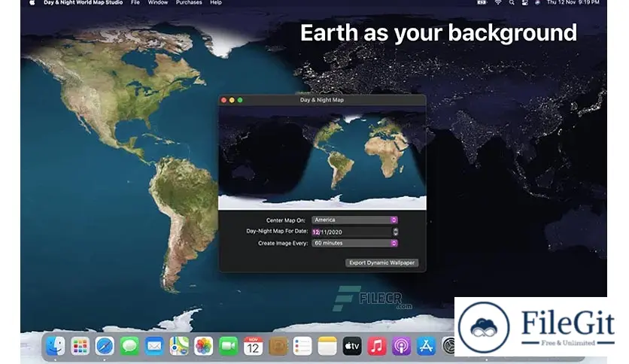Viewport: 629px width, 364px height.
Task: Open Control Center in menu bar
Action: click(524, 2)
